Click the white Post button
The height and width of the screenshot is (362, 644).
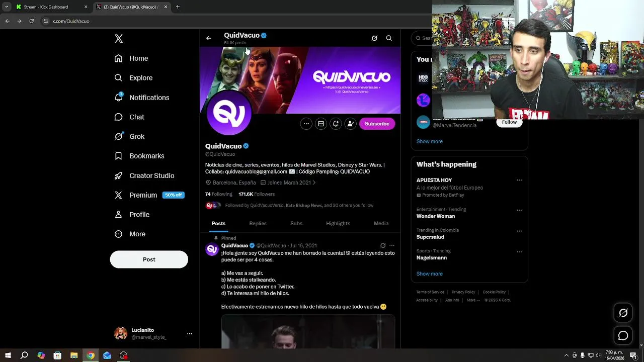(149, 259)
